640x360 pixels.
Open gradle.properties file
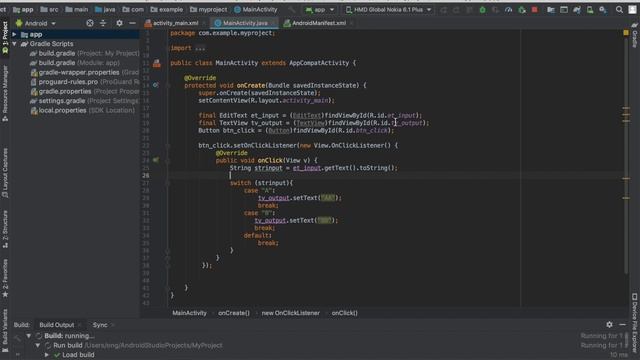click(x=85, y=91)
